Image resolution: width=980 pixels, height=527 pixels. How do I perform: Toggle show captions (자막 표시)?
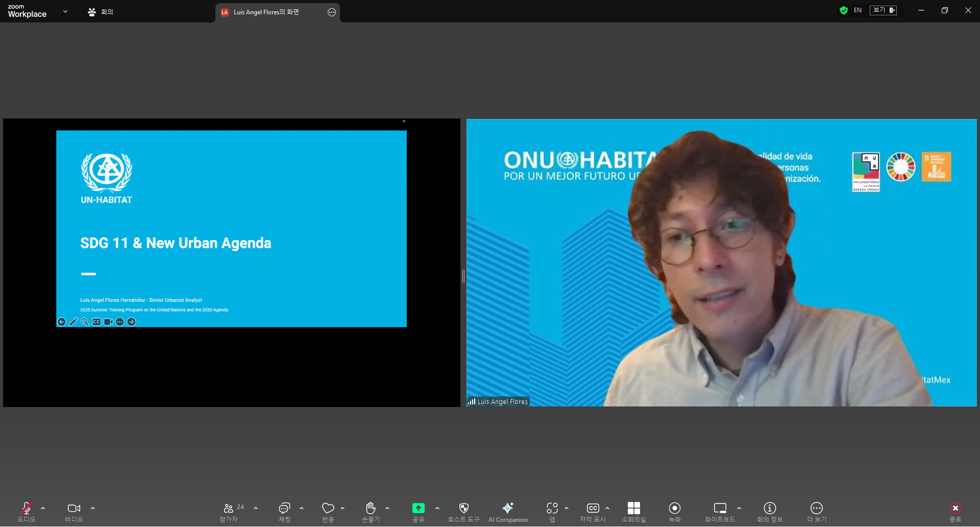click(x=593, y=512)
